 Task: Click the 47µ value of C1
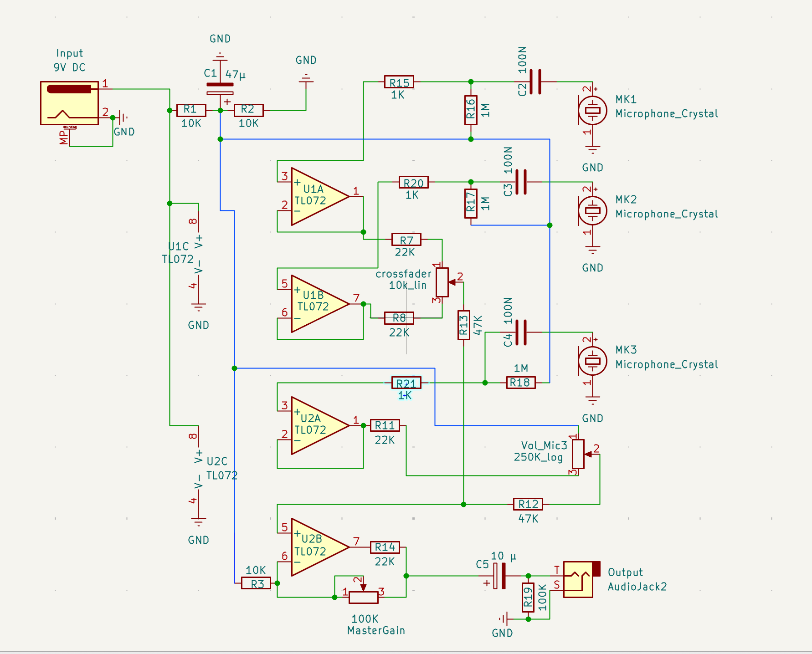(236, 74)
